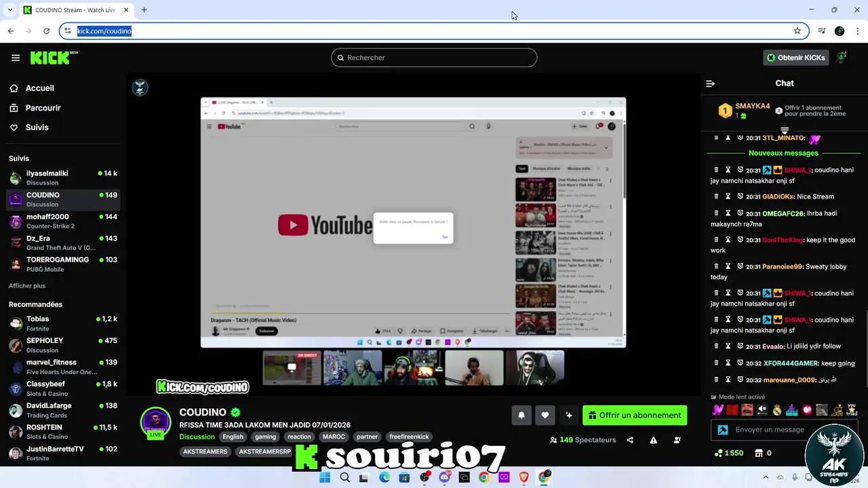Focus the Rechercher search field
Screen dimensions: 868x488
pyautogui.click(x=434, y=58)
